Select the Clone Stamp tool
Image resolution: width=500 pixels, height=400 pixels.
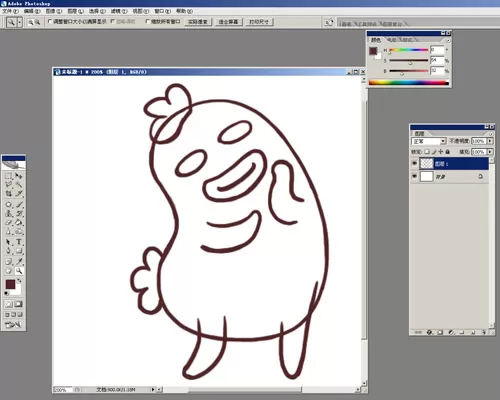9,213
